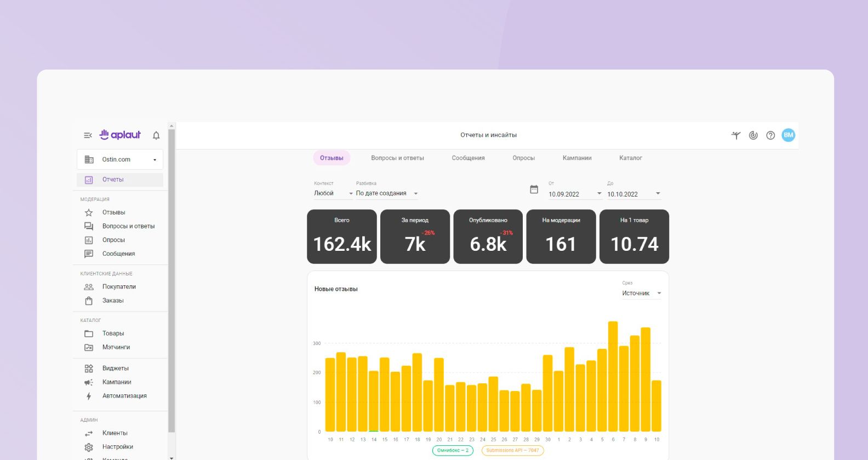The width and height of the screenshot is (868, 460).
Task: Open notifications bell icon
Action: click(x=156, y=135)
